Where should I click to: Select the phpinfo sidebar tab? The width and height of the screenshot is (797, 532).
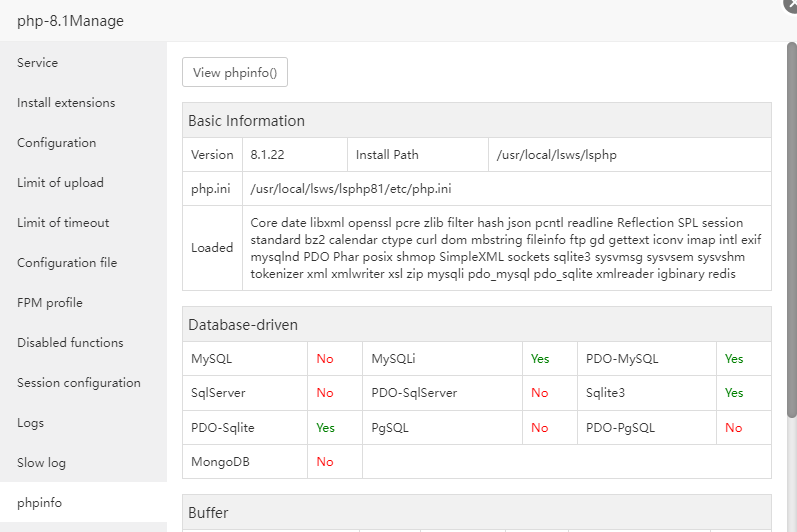point(40,503)
